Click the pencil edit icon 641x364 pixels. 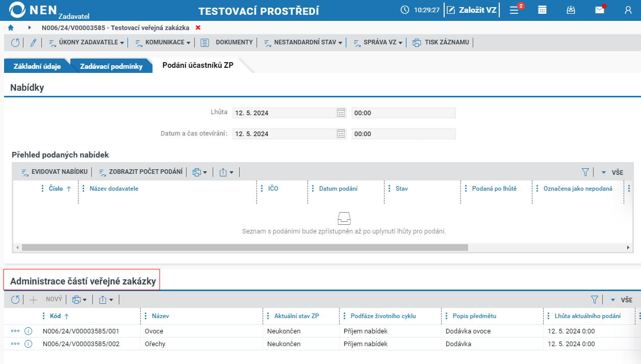click(x=33, y=42)
